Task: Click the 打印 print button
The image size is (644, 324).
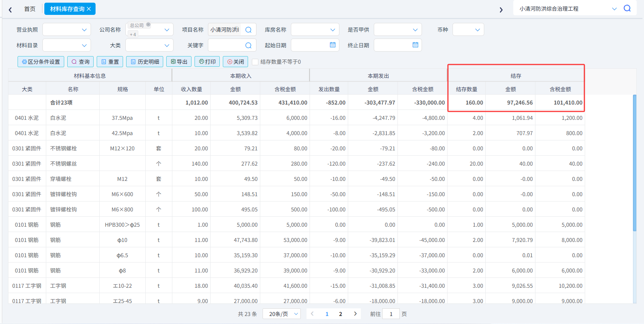Action: click(x=207, y=62)
